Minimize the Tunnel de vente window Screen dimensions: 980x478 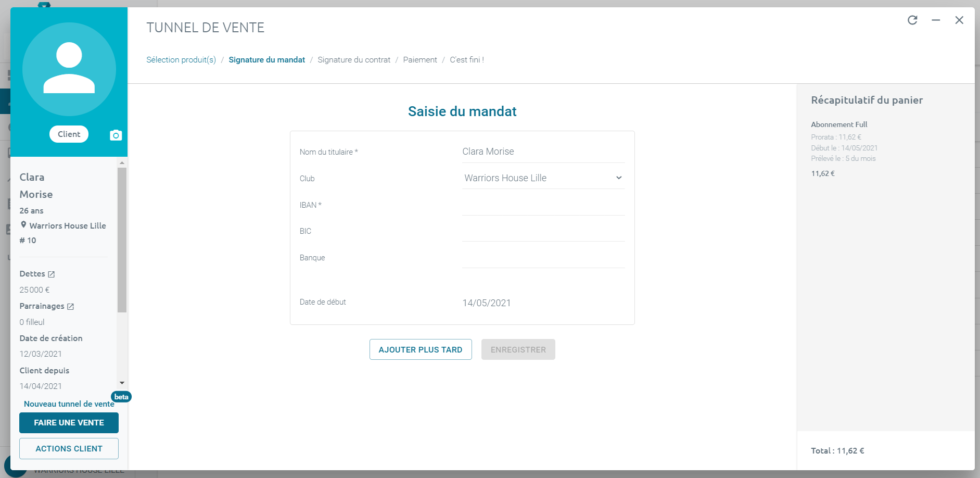click(936, 20)
